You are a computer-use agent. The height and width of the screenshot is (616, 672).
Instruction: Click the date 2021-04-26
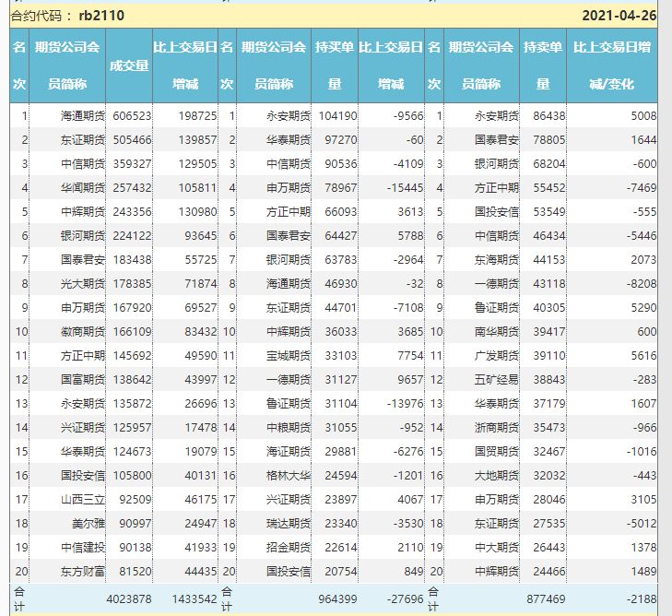coord(619,16)
